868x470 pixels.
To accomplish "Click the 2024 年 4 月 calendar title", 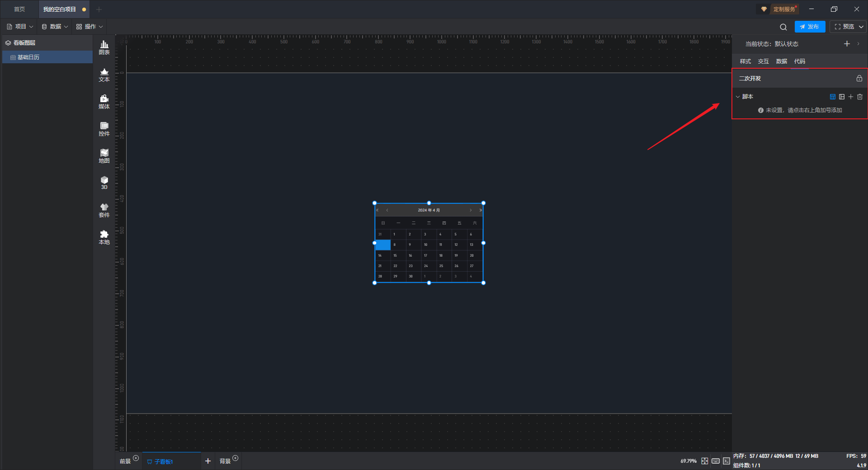I will 429,210.
